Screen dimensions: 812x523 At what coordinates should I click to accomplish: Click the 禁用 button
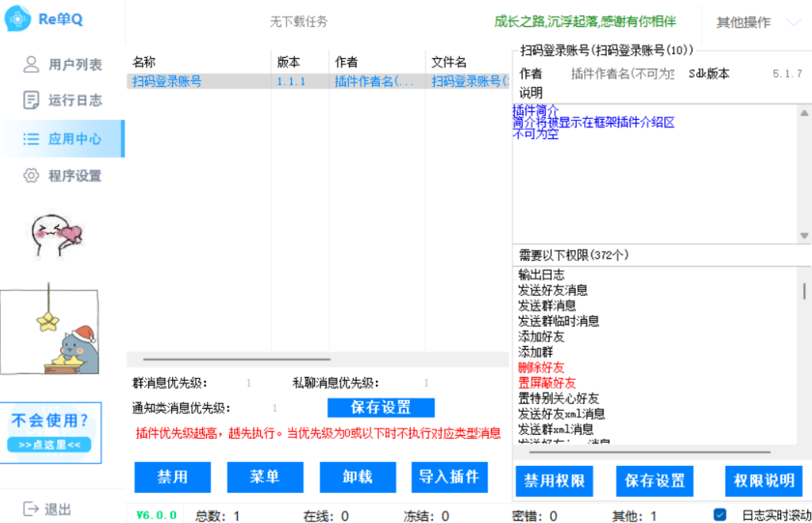pyautogui.click(x=172, y=477)
